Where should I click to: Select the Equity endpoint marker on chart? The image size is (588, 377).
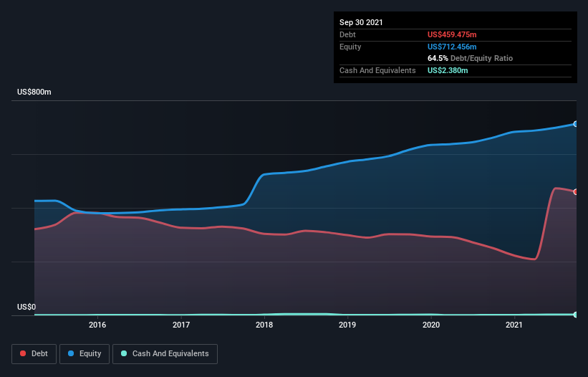[x=576, y=124]
